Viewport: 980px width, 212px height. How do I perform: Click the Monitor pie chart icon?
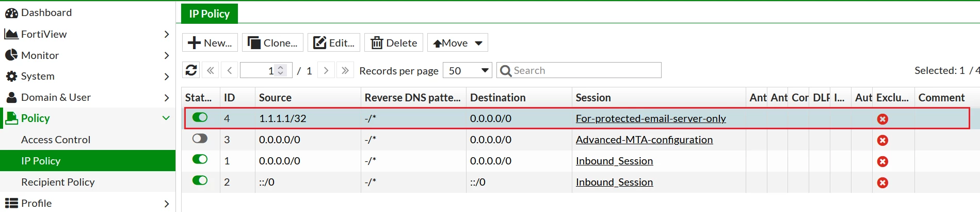(x=11, y=55)
